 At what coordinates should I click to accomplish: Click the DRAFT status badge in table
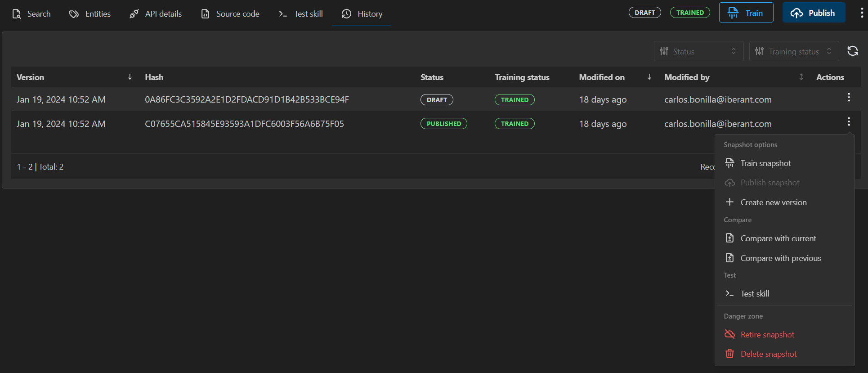[x=437, y=100]
